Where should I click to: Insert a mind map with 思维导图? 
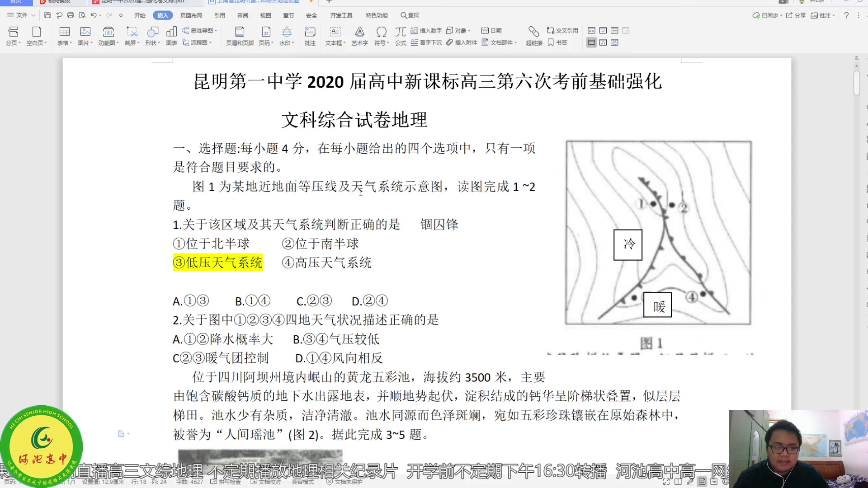click(x=199, y=31)
